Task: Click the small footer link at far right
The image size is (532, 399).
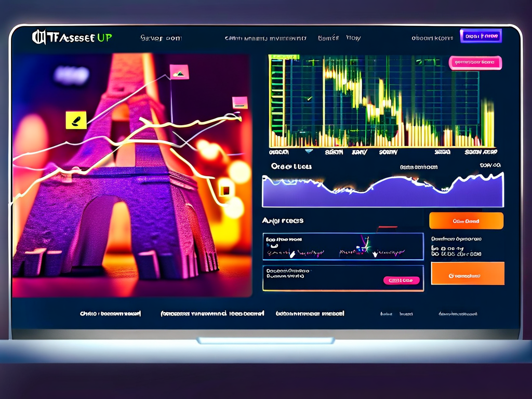Action: click(458, 314)
